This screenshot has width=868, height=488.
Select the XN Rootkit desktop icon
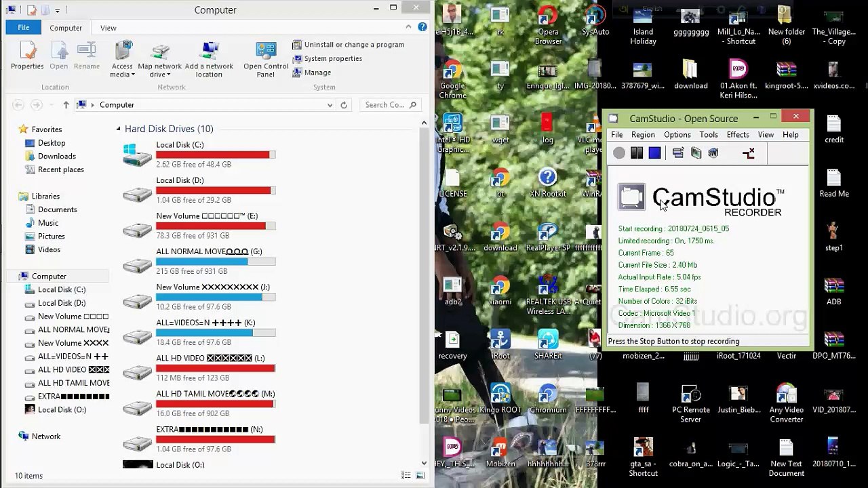[547, 183]
